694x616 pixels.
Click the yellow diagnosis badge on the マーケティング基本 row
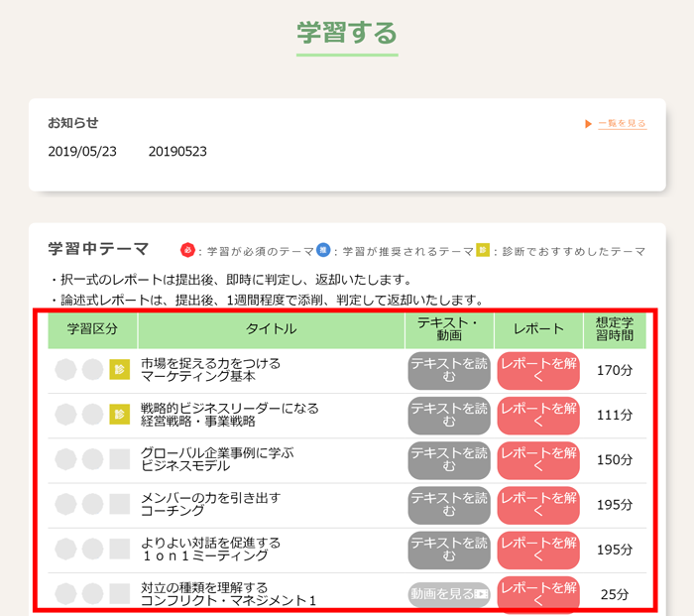pos(120,369)
